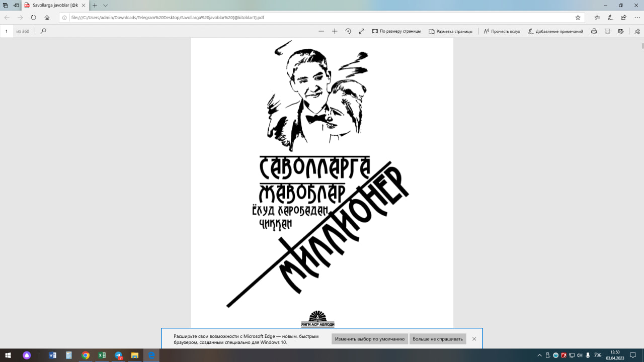Click 'Изменить выбор по умолчанию' button
This screenshot has height=362, width=644.
(370, 339)
